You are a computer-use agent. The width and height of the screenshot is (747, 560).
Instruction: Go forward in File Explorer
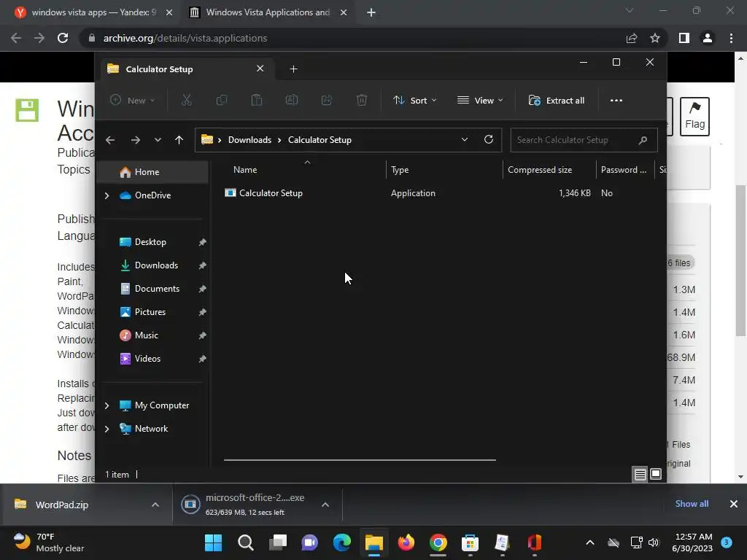pos(135,140)
